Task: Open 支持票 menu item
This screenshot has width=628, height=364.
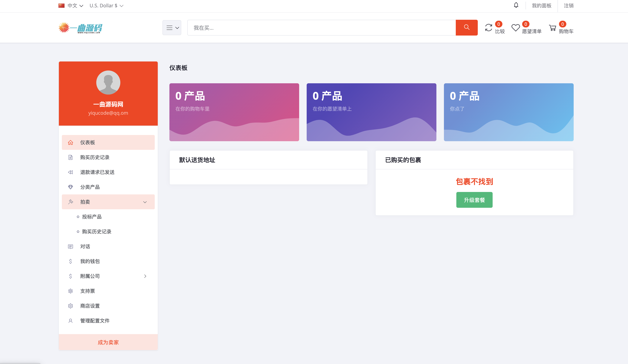Action: [108, 291]
